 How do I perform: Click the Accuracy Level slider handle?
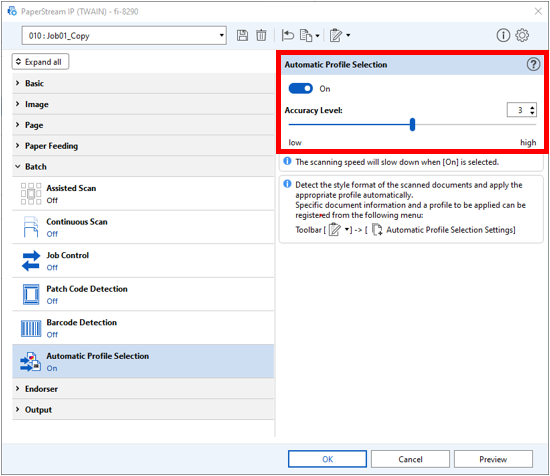[x=412, y=125]
